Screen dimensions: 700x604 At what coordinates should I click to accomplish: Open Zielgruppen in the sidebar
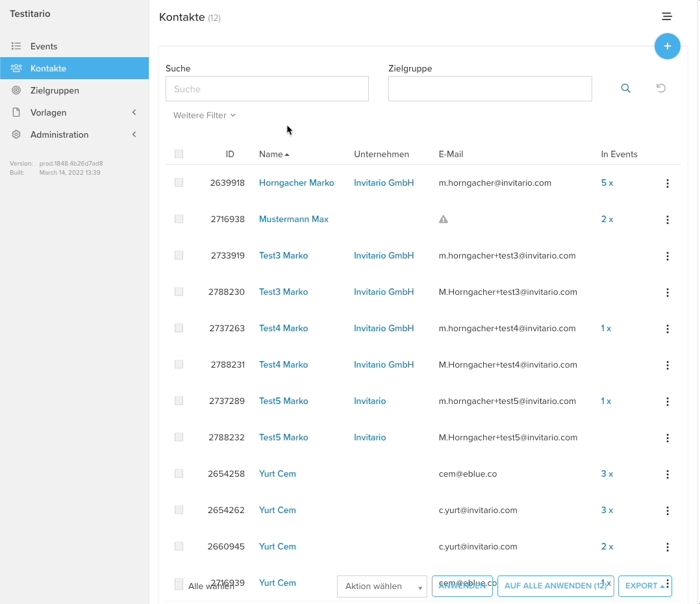point(55,90)
